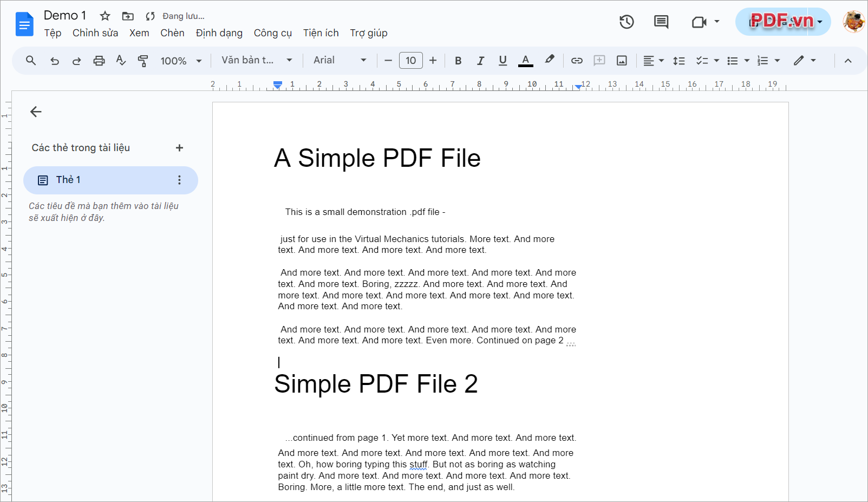Click the underlined word stuff
The image size is (868, 502).
pos(419,464)
